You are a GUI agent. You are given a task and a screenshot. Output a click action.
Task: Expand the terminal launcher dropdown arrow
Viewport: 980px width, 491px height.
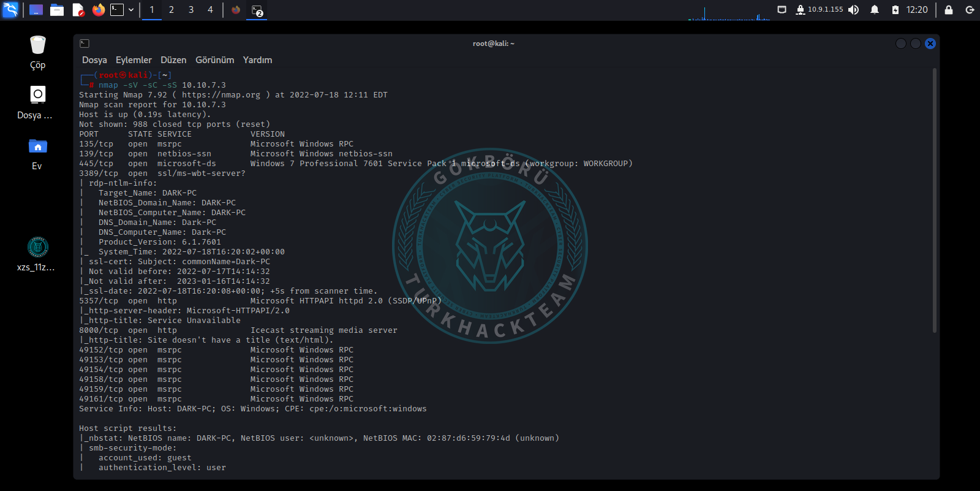tap(131, 10)
